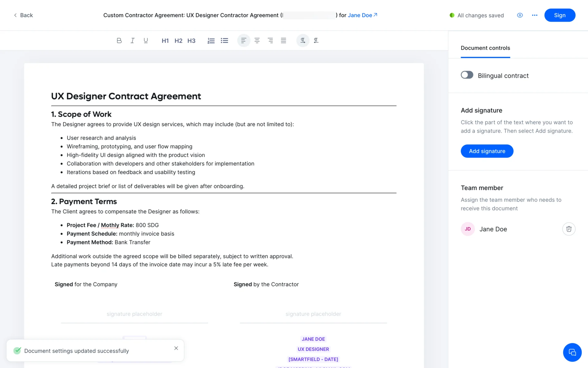Center align the text
This screenshot has height=368, width=588.
point(257,40)
